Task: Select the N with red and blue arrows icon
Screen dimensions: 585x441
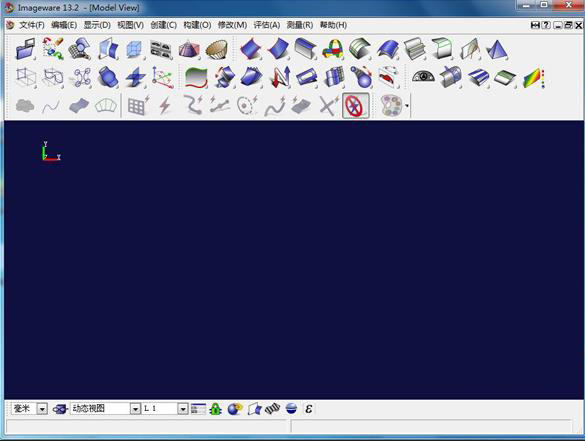Action: (280, 77)
